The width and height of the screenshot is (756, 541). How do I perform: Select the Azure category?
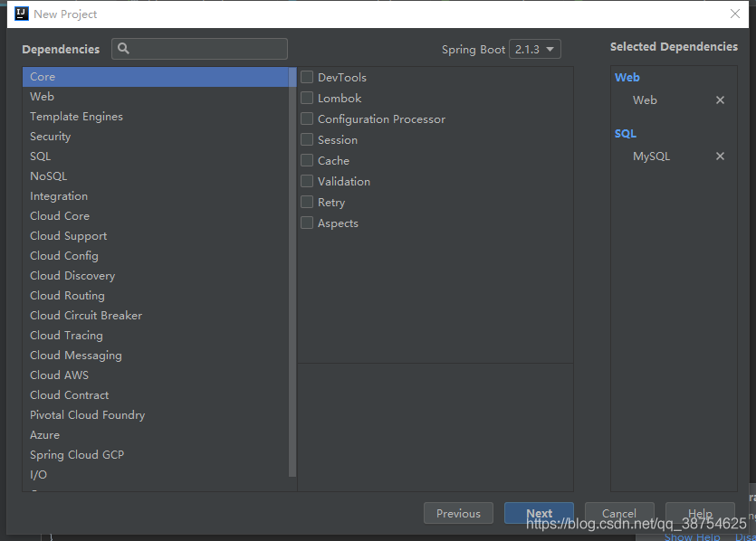point(155,435)
